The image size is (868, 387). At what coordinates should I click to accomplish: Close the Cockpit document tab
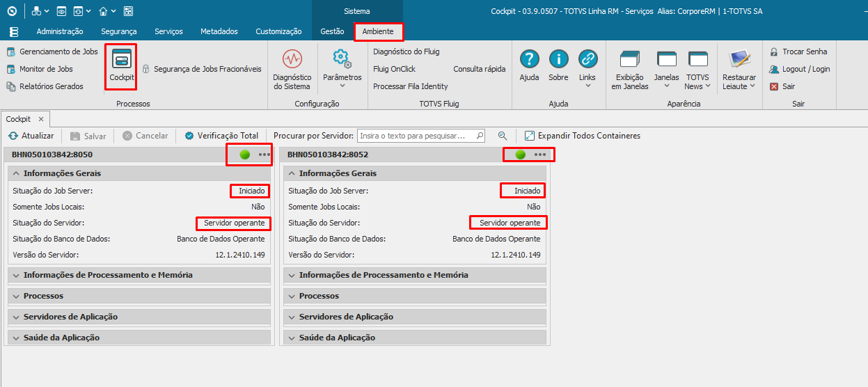41,119
